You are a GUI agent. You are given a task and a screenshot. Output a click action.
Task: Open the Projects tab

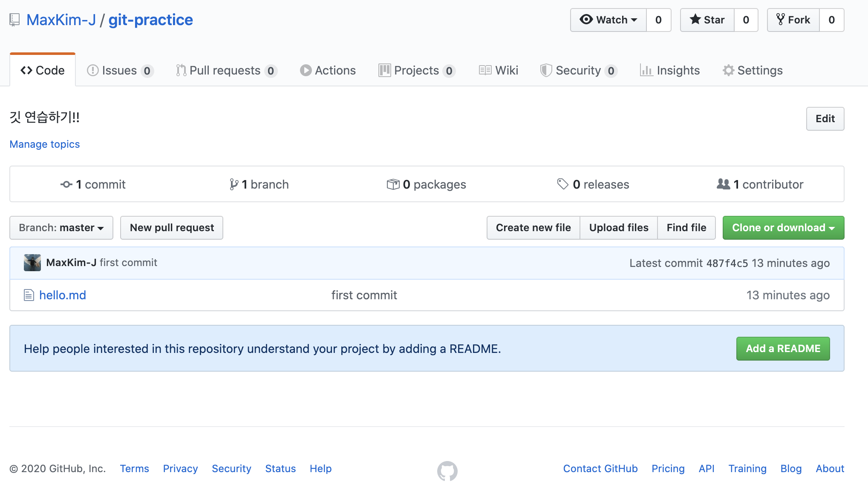417,70
